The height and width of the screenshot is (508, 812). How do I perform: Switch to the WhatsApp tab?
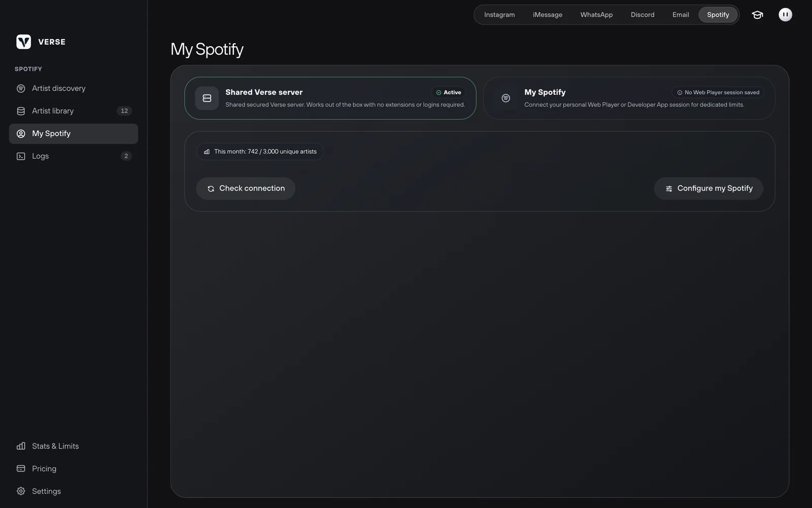coord(596,15)
